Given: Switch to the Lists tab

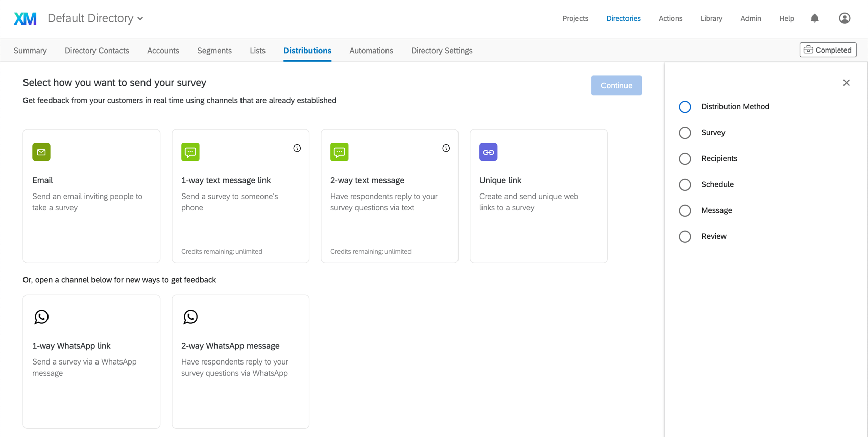Looking at the screenshot, I should tap(258, 51).
